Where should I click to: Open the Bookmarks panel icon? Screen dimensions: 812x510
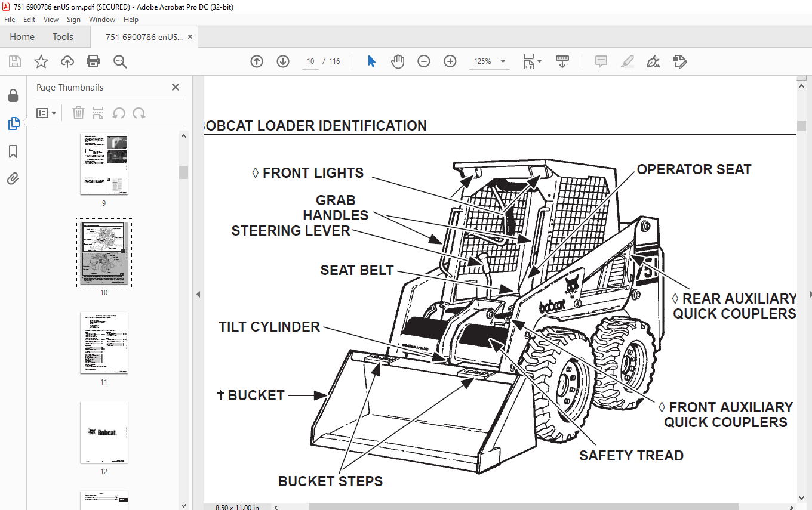[x=13, y=152]
